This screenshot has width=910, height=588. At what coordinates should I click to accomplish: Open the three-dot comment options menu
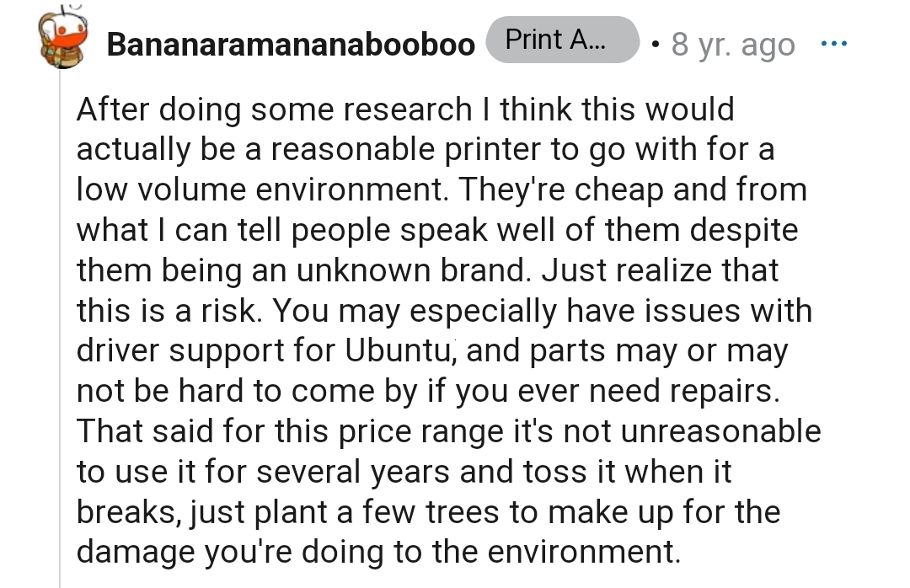[x=833, y=44]
